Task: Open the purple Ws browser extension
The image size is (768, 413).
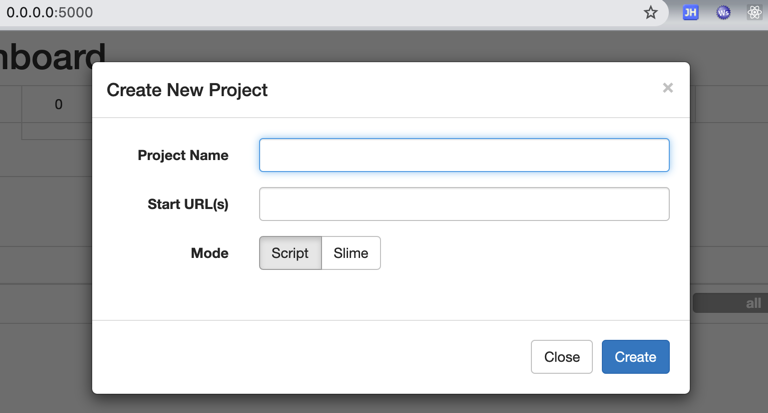Action: coord(723,12)
